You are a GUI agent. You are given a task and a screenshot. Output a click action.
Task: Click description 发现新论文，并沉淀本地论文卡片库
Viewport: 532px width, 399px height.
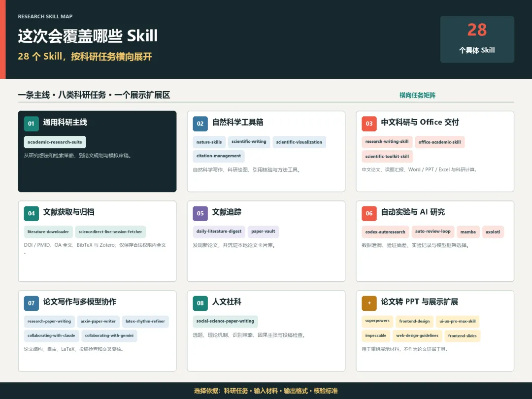(234, 245)
